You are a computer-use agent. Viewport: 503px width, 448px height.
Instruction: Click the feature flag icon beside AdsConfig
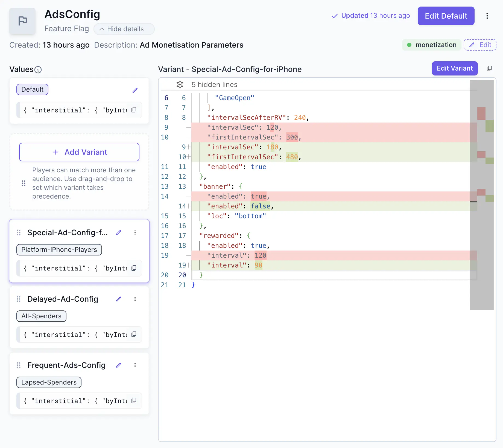point(22,21)
